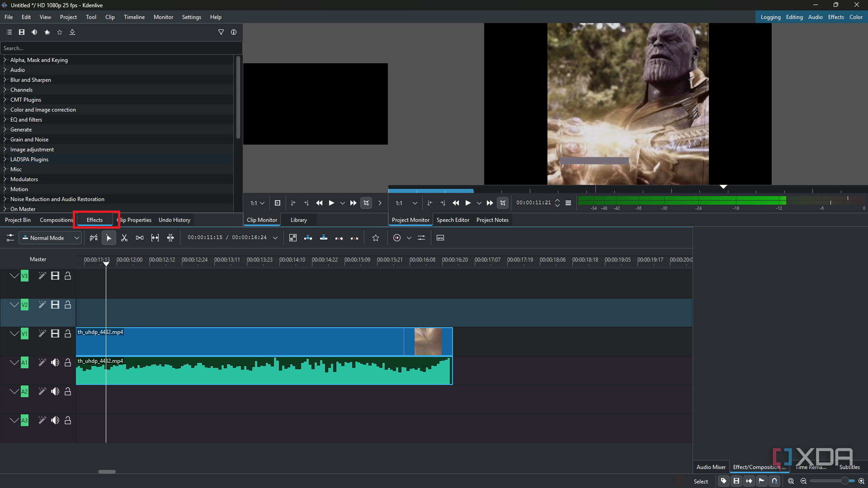The width and height of the screenshot is (868, 488).
Task: Click insert clip zone in timeline icon
Action: click(x=308, y=238)
